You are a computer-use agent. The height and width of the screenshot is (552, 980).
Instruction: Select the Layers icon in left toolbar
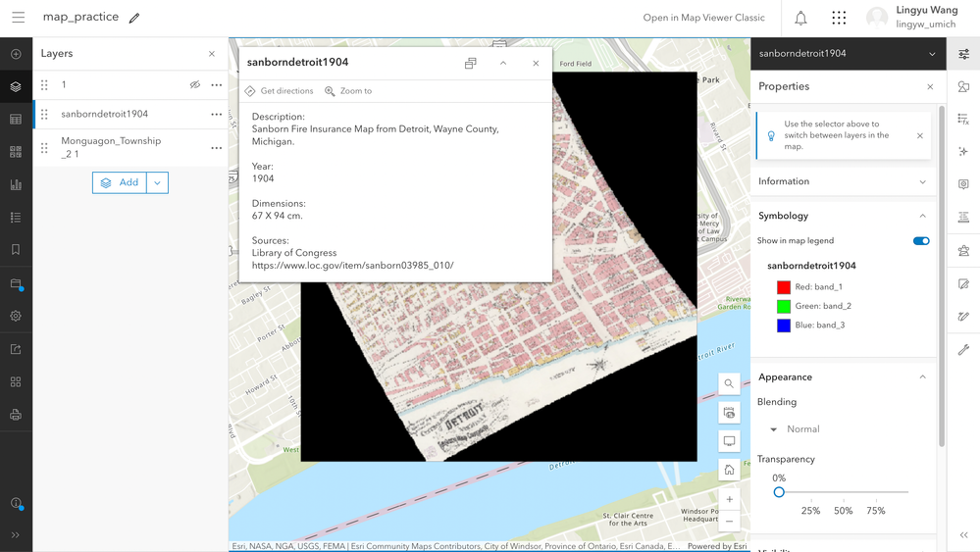coord(17,87)
